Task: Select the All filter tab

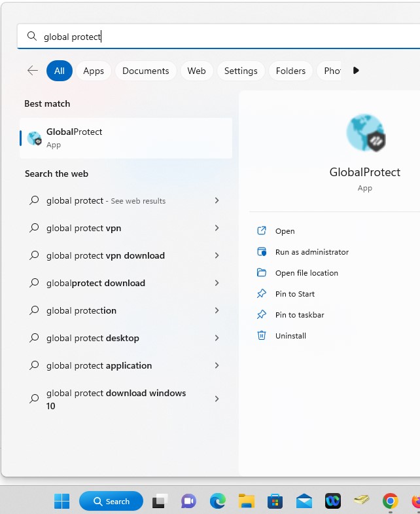Action: [60, 71]
